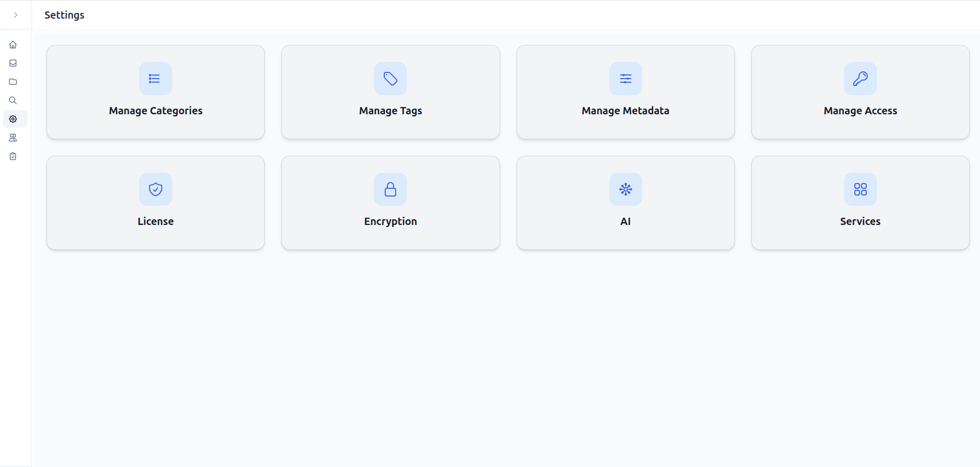This screenshot has height=467, width=980.
Task: Open the Home icon in the sidebar
Action: [13, 44]
